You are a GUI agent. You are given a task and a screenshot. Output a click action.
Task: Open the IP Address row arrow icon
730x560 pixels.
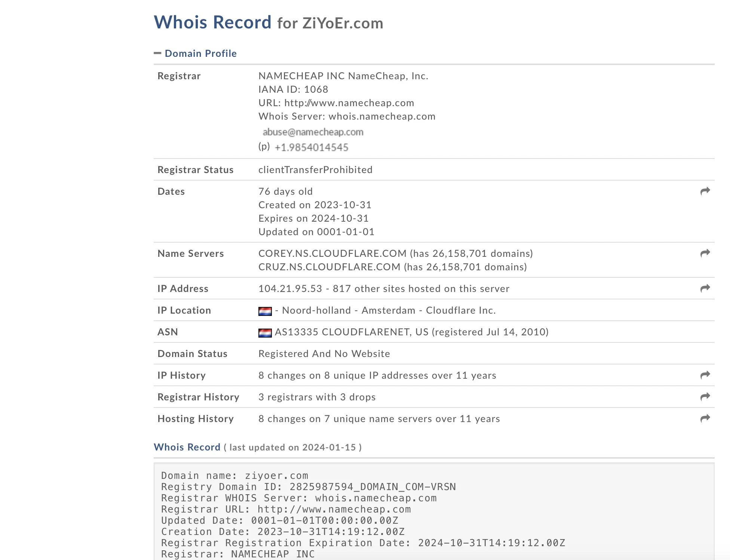click(x=705, y=289)
